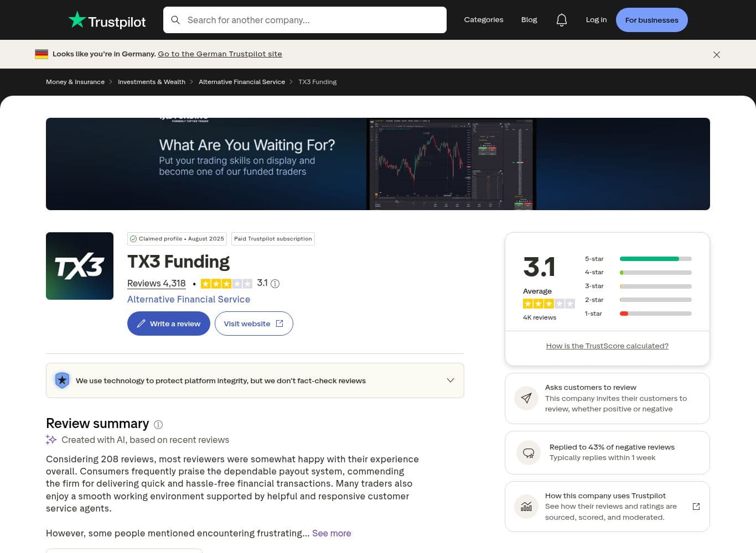756x553 pixels.
Task: Click the shield star integrity icon
Action: 62,380
